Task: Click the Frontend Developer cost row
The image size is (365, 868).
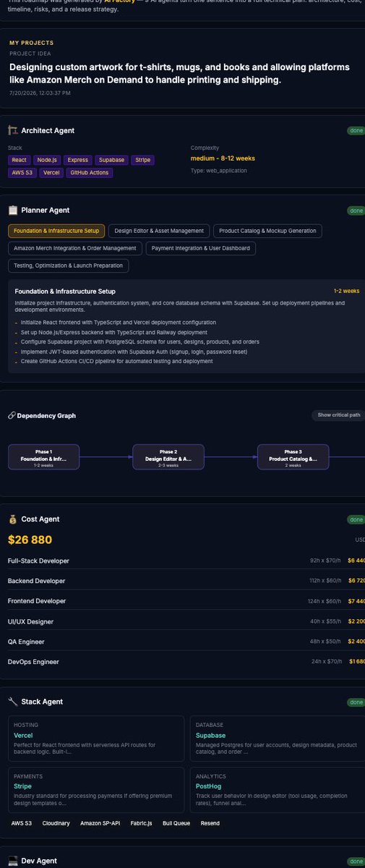Action: point(186,601)
